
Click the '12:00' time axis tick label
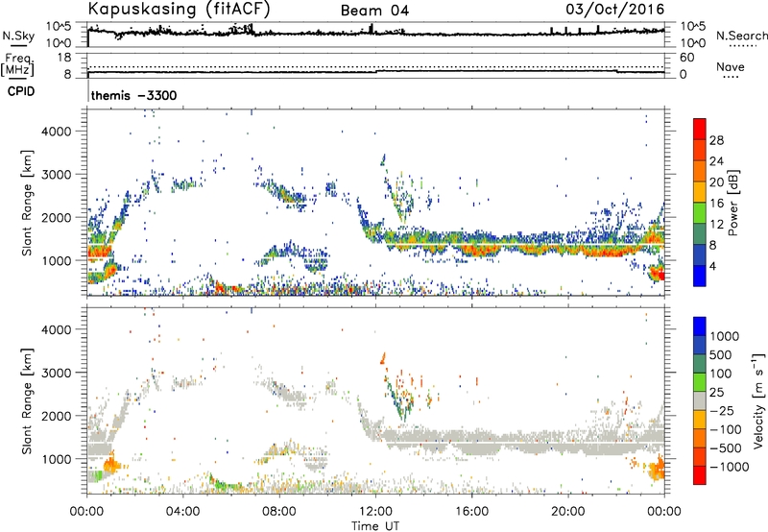coord(375,512)
